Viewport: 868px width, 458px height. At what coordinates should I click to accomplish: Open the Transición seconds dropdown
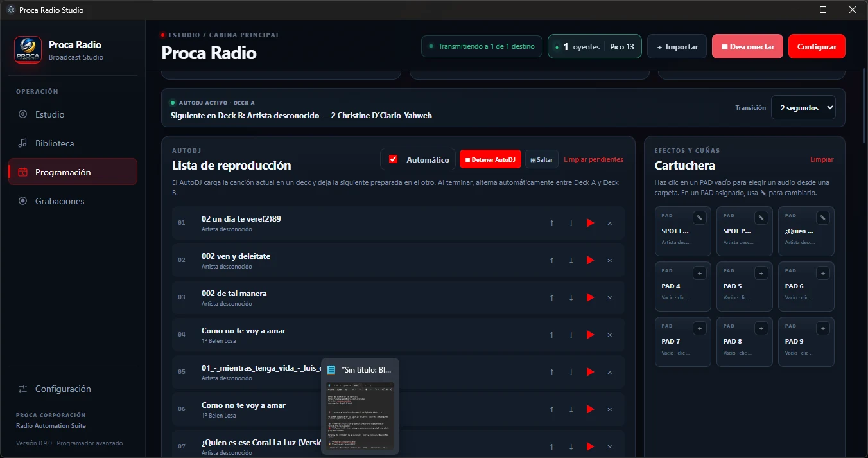[x=803, y=108]
